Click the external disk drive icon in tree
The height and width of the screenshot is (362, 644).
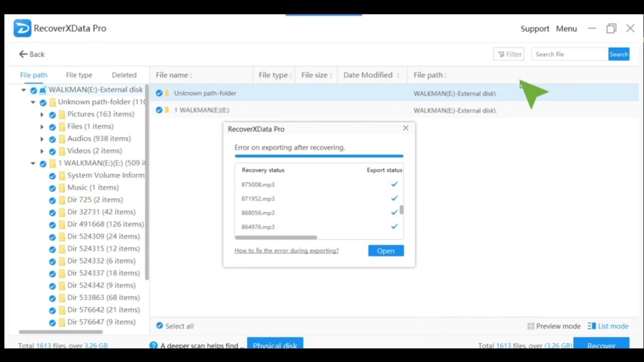tap(43, 90)
